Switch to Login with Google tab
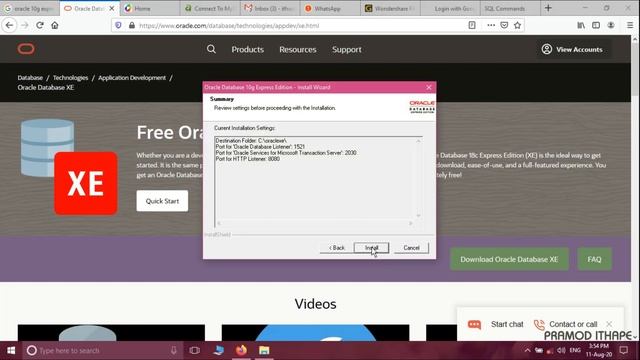The image size is (640, 360). (451, 8)
